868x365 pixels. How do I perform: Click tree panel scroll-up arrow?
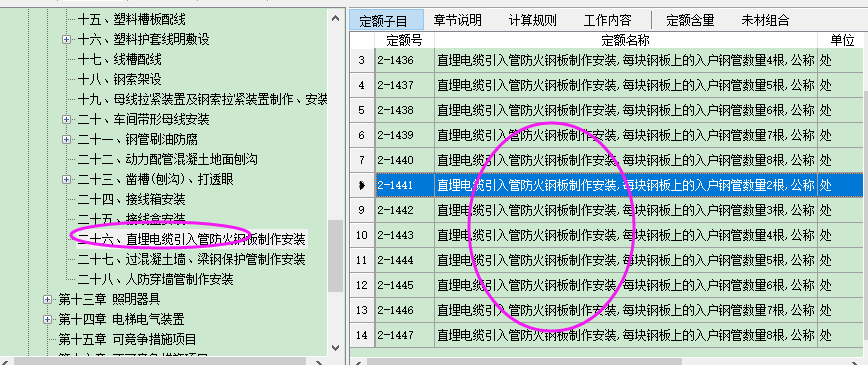pos(335,19)
